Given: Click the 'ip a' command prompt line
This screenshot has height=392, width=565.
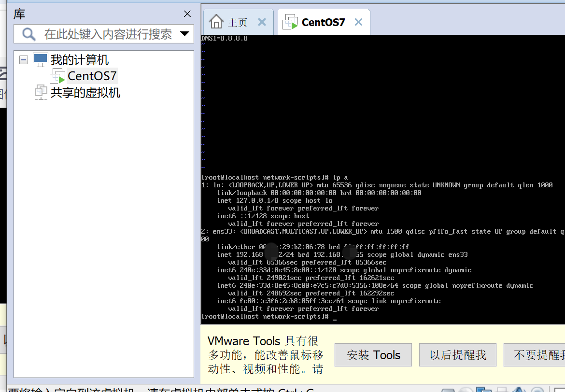Looking at the screenshot, I should (x=275, y=177).
